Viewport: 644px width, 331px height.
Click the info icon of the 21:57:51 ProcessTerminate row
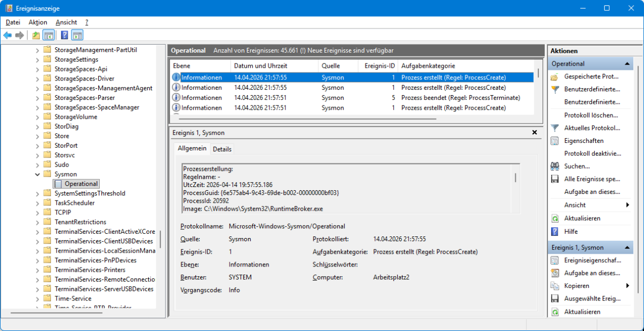[x=175, y=97]
